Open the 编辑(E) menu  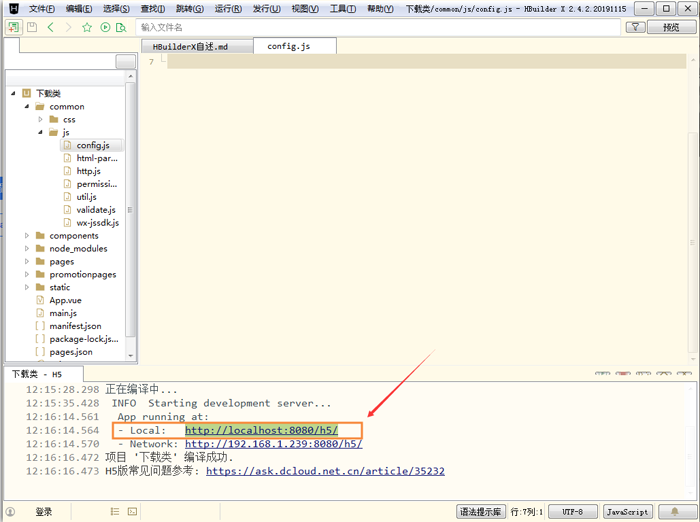tap(79, 9)
